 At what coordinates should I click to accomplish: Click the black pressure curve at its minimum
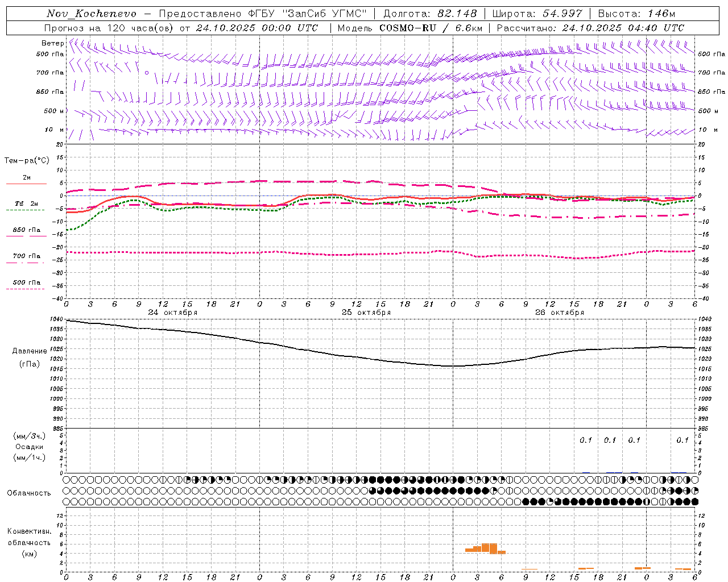[453, 365]
